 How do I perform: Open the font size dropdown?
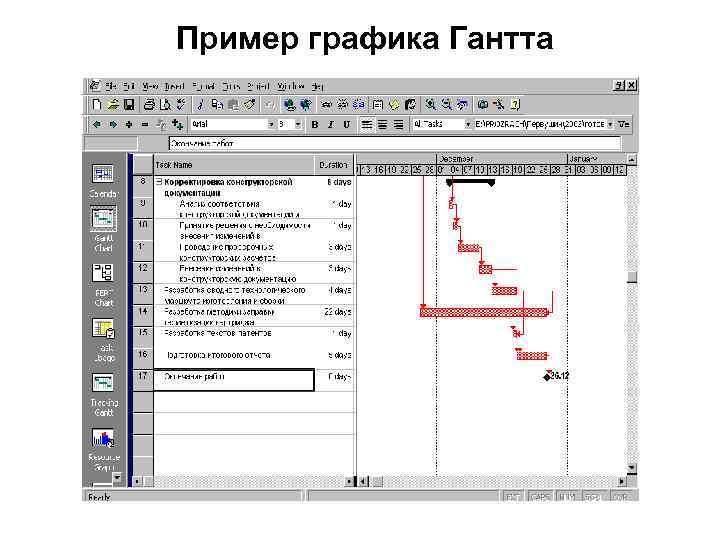[298, 124]
